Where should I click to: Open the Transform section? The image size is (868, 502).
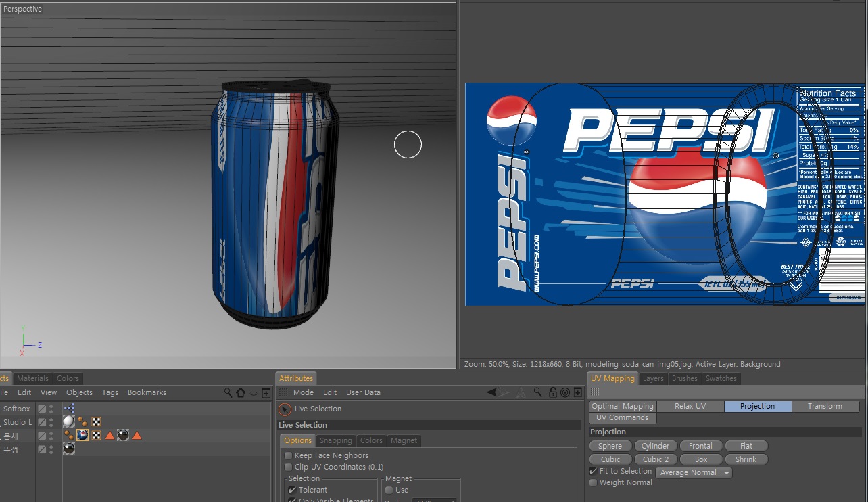(x=825, y=406)
